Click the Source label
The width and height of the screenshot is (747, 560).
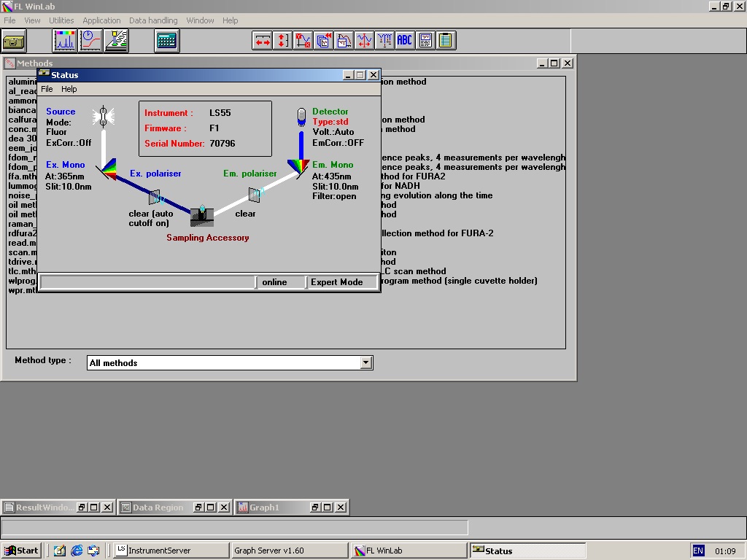tap(61, 112)
